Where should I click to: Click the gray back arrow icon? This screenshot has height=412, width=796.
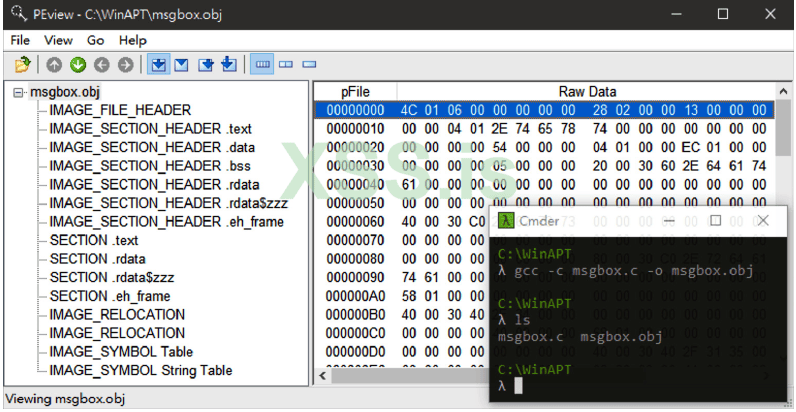pos(101,65)
